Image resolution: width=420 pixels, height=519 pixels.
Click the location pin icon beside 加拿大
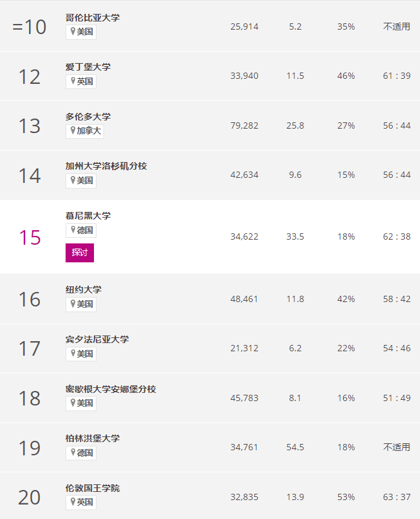(x=73, y=131)
